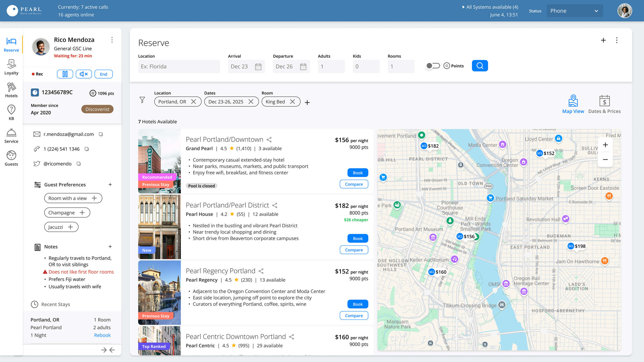Focus the Location search field

click(179, 66)
